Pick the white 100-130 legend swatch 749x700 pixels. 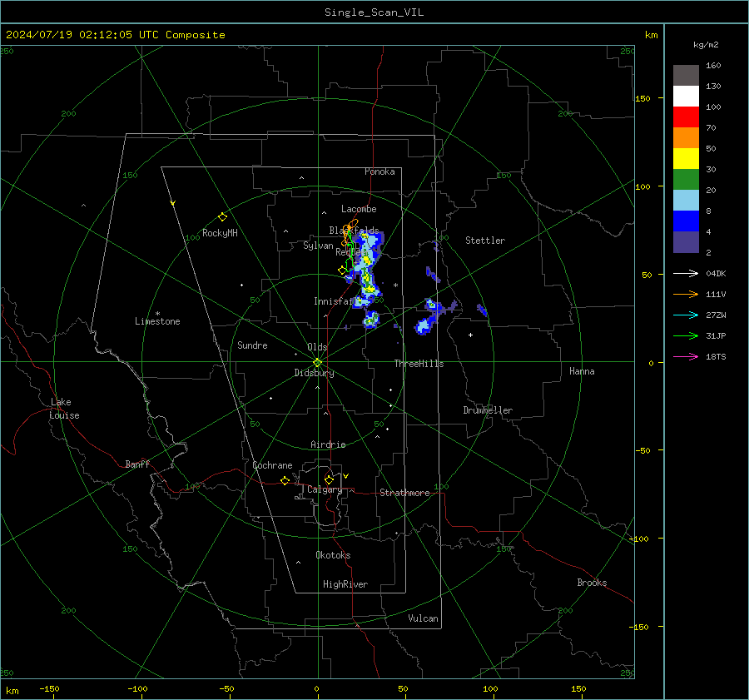(686, 97)
